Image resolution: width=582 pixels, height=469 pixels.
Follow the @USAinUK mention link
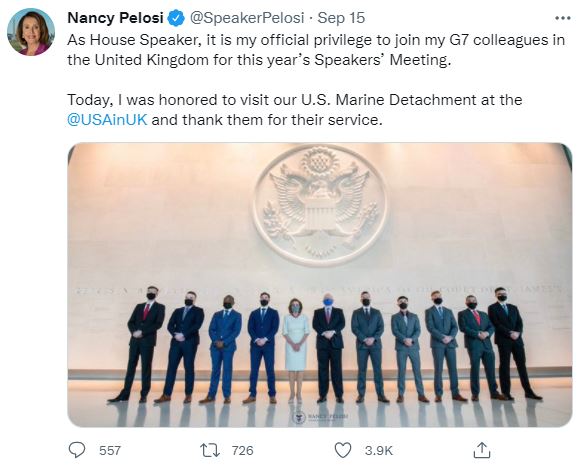click(x=107, y=120)
